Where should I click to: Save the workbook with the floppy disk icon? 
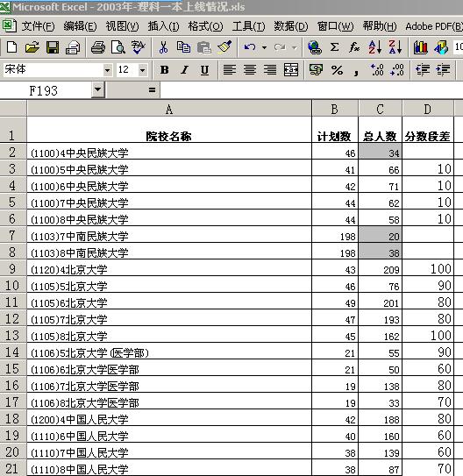click(x=53, y=47)
